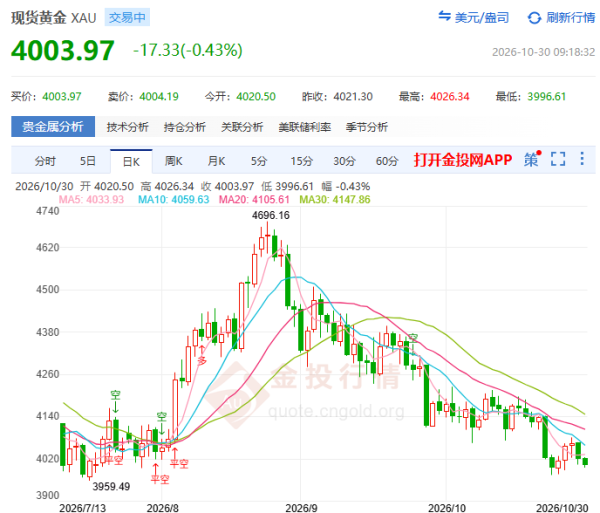Click the 最高 value 4026.34
The width and height of the screenshot is (600, 513).
pos(450,96)
